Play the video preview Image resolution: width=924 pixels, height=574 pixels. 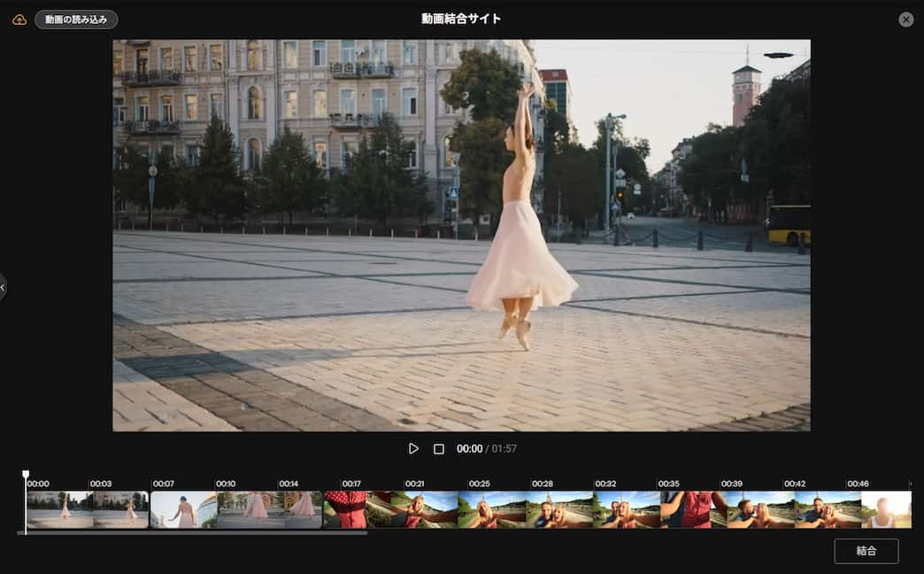(x=413, y=449)
